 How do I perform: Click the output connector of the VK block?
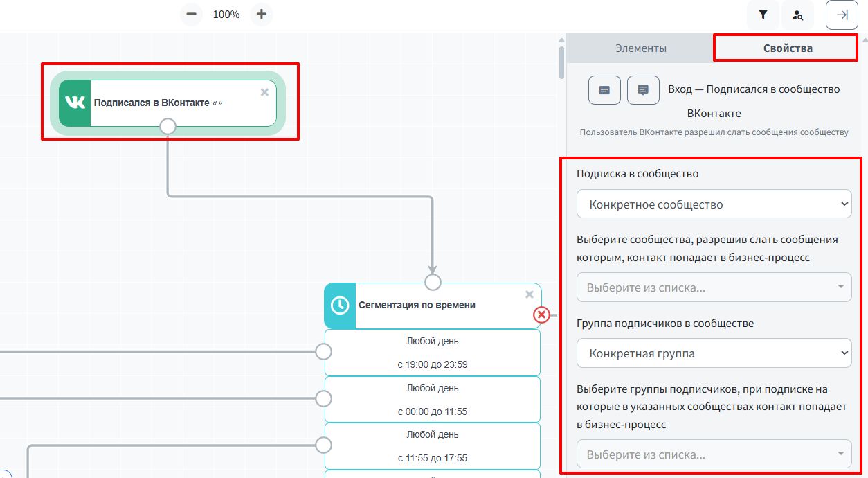[168, 126]
